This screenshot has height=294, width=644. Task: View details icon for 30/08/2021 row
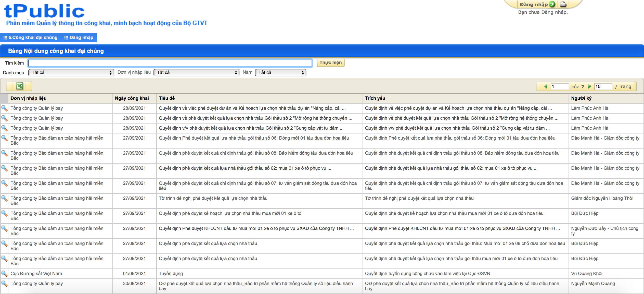(4, 284)
